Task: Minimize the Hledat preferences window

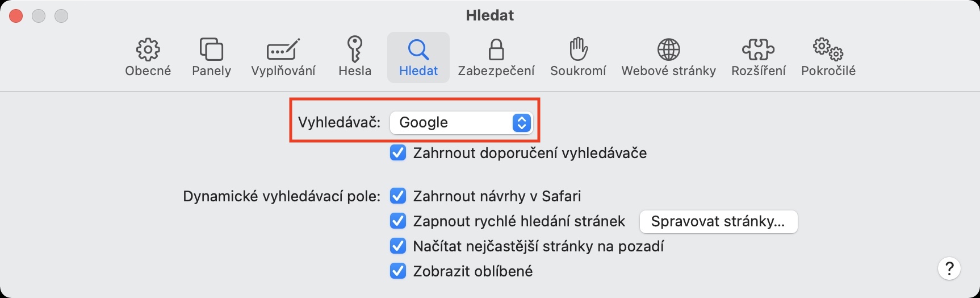Action: coord(39,16)
